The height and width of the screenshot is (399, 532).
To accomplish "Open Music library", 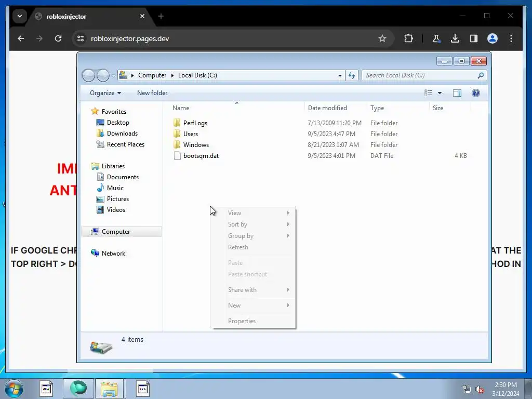I will coord(115,188).
